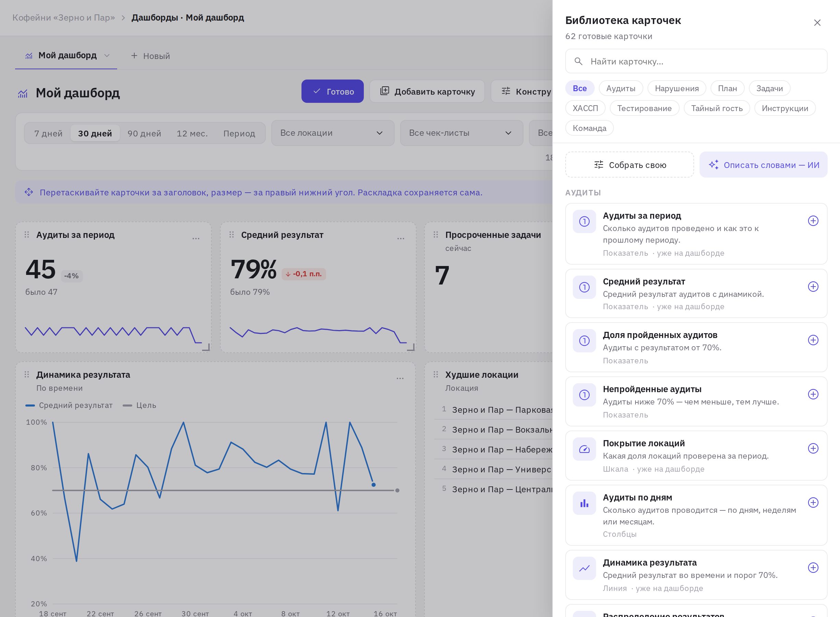Filter library by "Команда" chip
Image resolution: width=840 pixels, height=617 pixels.
pos(590,128)
